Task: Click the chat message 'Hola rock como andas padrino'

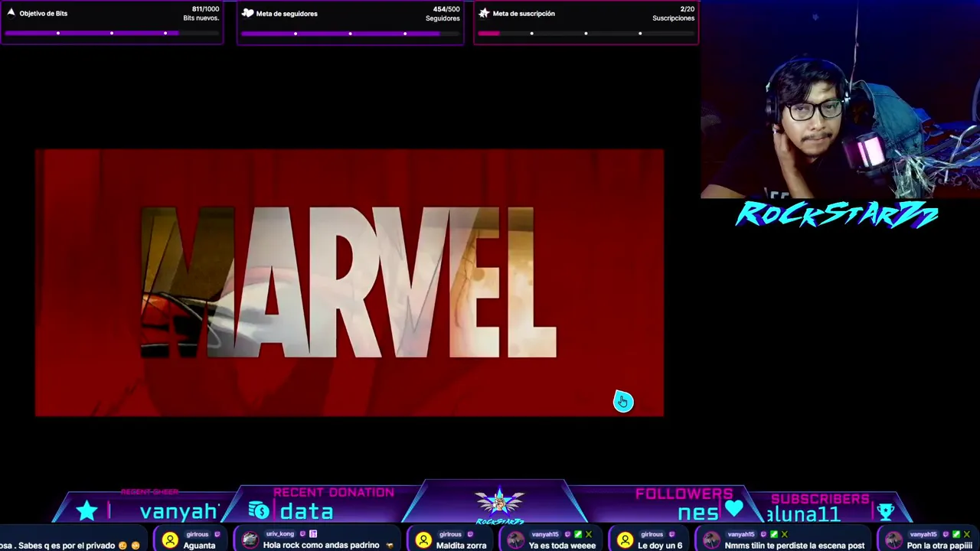Action: (x=322, y=545)
